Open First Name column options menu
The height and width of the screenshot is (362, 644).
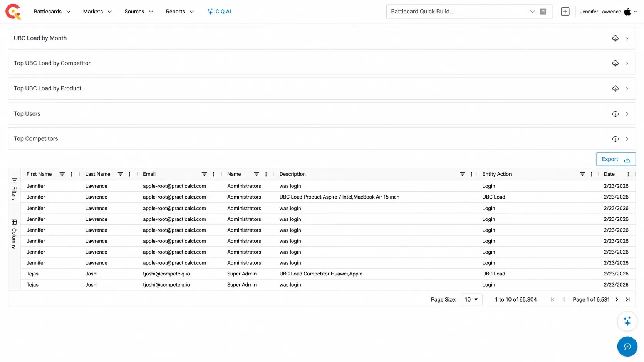click(71, 174)
